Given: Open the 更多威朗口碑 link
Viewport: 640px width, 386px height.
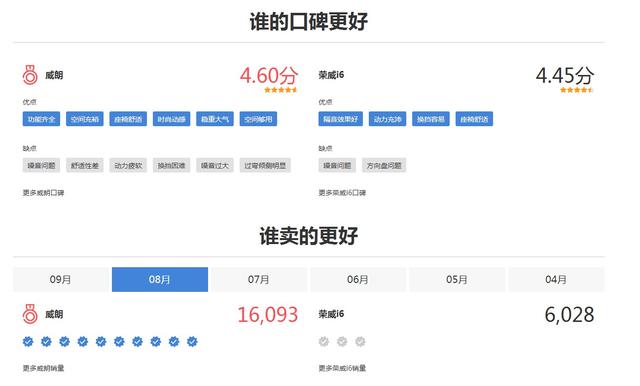Looking at the screenshot, I should point(43,193).
